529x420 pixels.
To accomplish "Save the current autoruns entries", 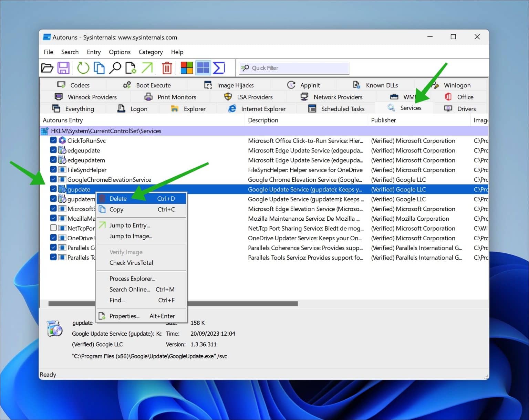I will click(63, 68).
